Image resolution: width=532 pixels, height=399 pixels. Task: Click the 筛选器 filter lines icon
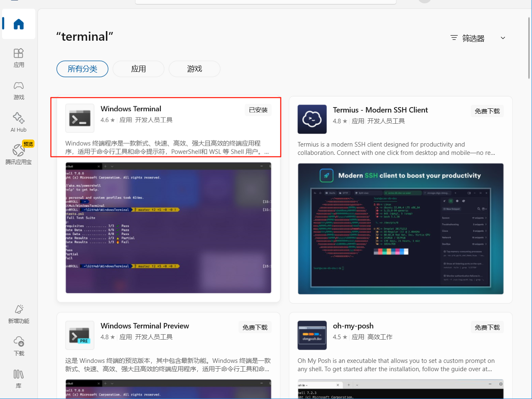454,38
